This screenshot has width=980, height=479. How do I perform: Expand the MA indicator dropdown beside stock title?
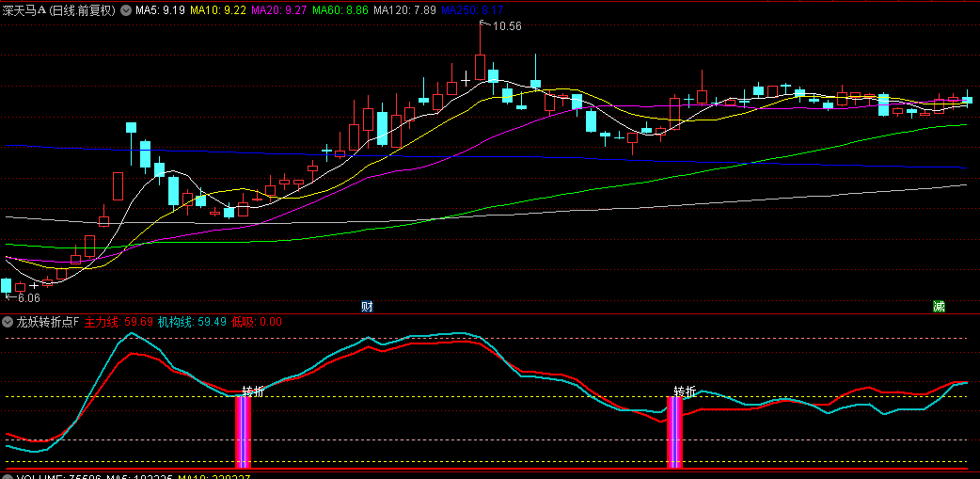pos(126,10)
